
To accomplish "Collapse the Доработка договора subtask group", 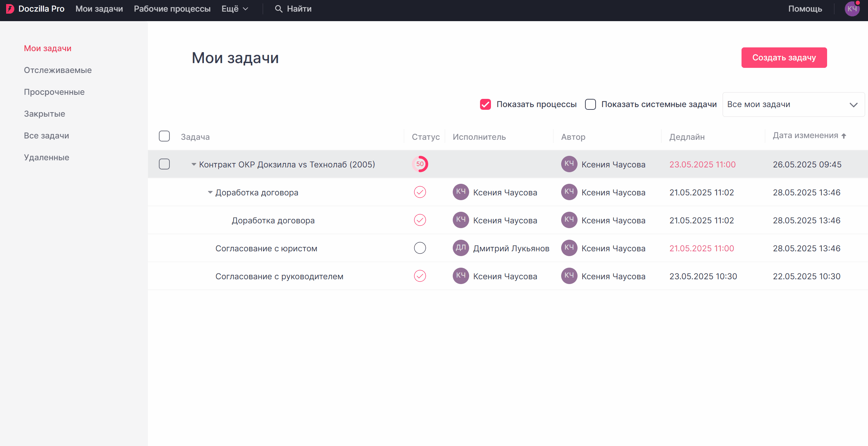I will coord(210,192).
